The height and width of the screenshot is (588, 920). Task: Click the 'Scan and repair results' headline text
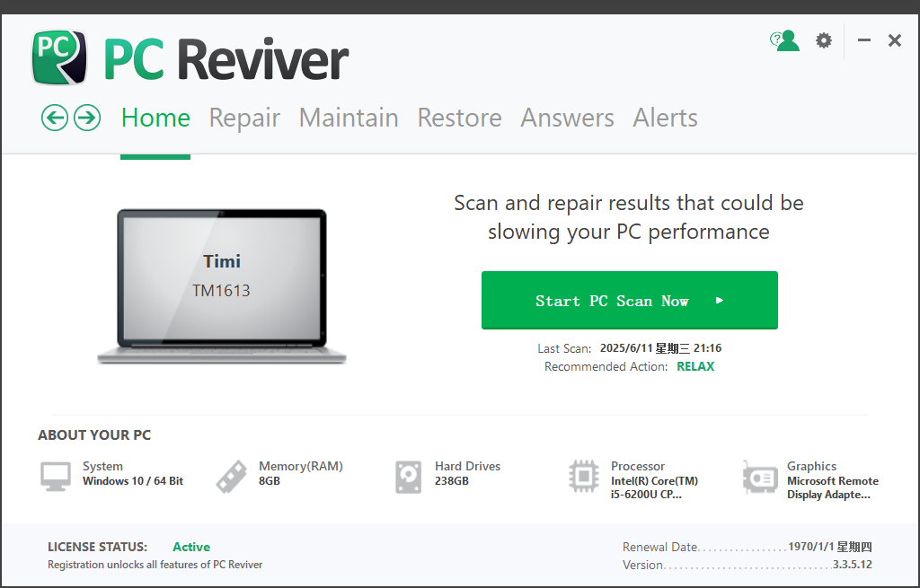click(628, 217)
